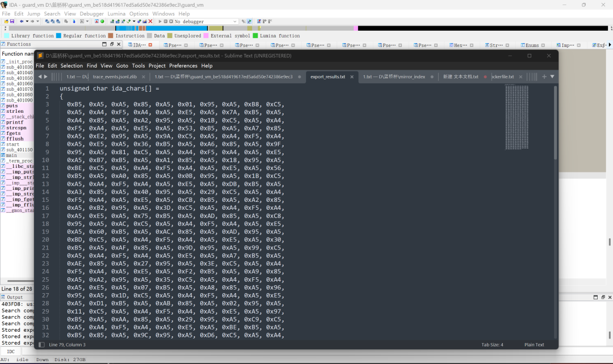This screenshot has height=364, width=613.
Task: Open Sublime Text's Goto menu
Action: [122, 66]
